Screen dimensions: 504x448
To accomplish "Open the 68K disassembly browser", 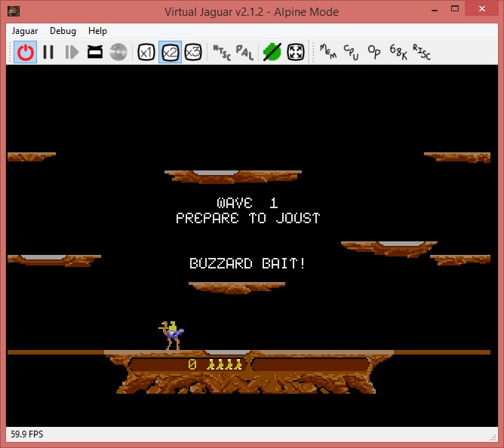I will pyautogui.click(x=398, y=52).
